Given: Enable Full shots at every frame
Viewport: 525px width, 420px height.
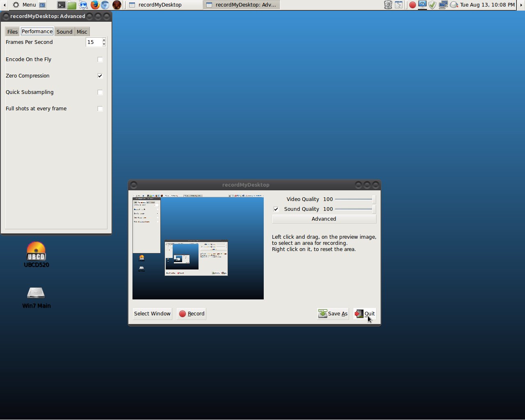Looking at the screenshot, I should click(100, 108).
